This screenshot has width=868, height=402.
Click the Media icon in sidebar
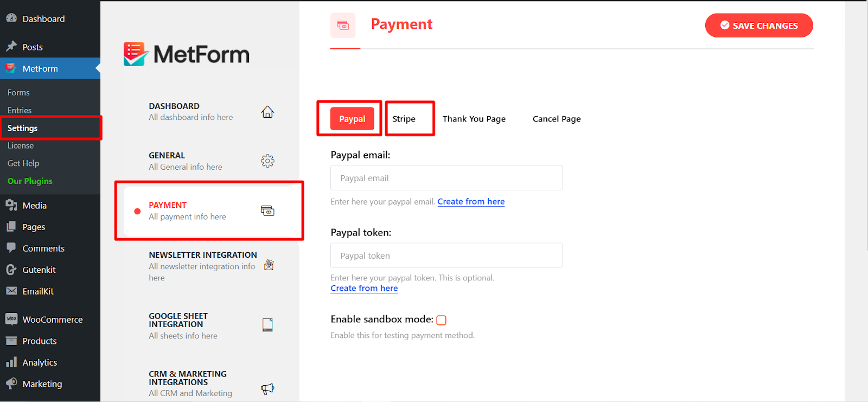tap(11, 205)
